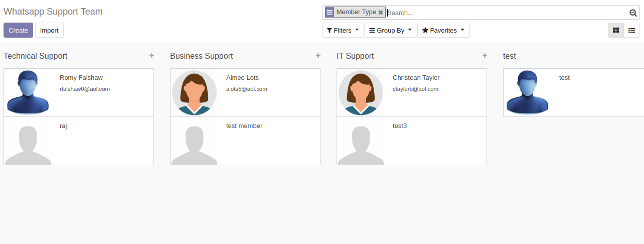Open the Favorites dropdown
Screen dimensions: 644x244
point(443,30)
